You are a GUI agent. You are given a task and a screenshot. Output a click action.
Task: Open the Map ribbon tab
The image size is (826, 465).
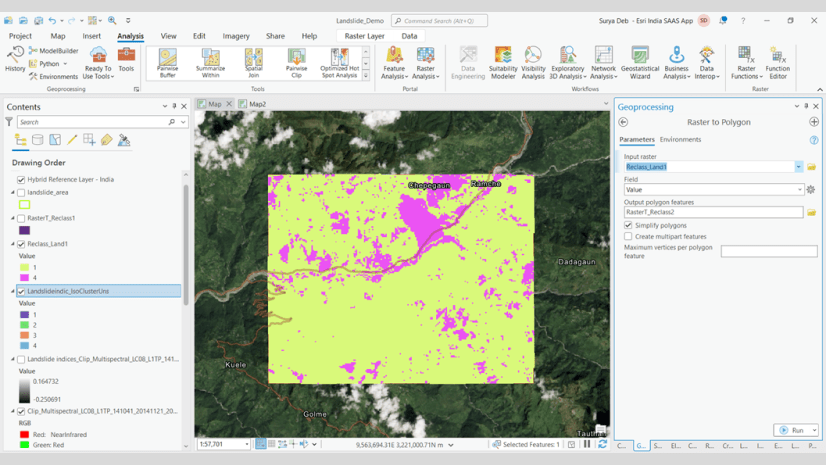[58, 36]
